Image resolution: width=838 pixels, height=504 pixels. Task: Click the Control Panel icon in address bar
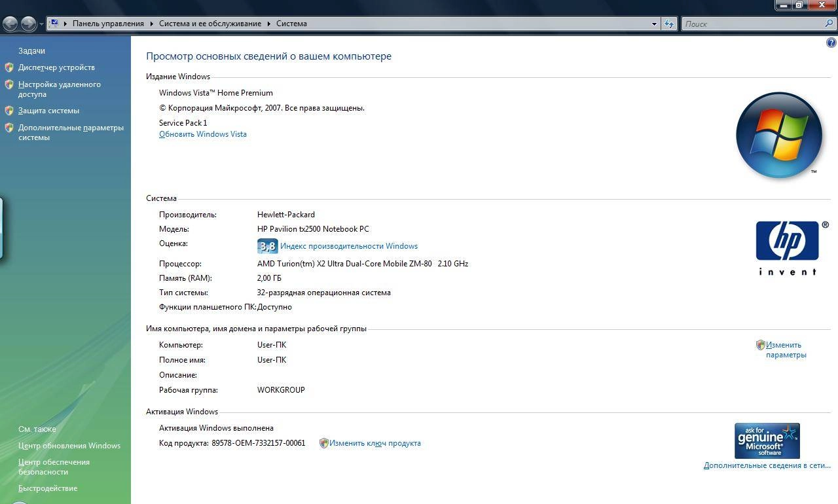54,23
